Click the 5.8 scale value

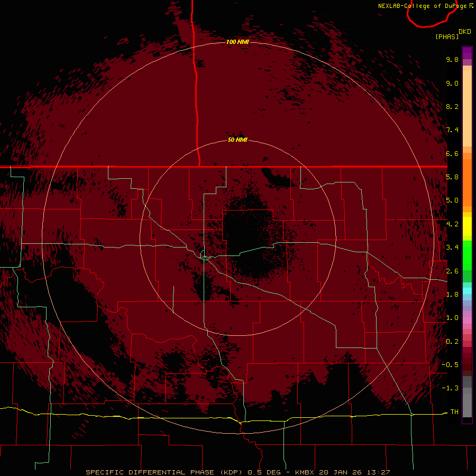452,177
